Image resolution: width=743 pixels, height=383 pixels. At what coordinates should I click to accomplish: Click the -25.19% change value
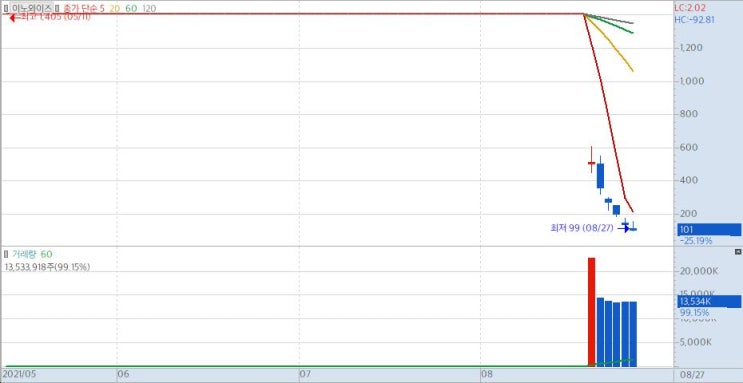pyautogui.click(x=696, y=241)
